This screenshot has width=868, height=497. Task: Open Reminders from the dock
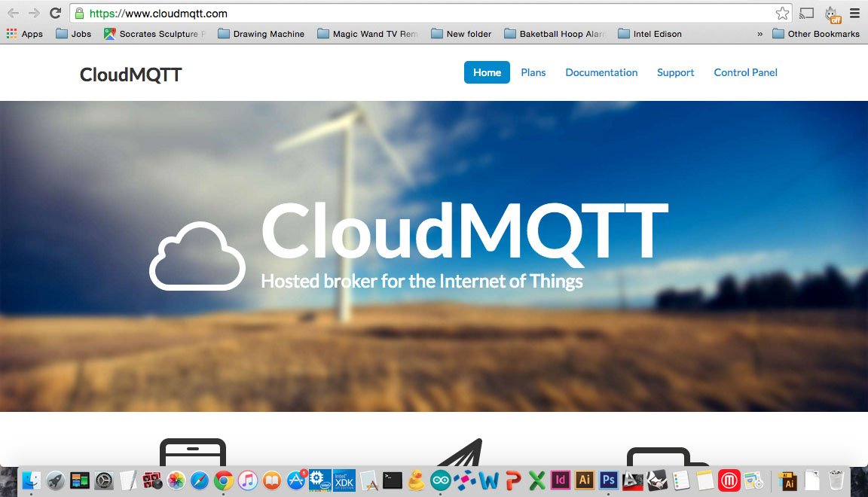coord(681,480)
